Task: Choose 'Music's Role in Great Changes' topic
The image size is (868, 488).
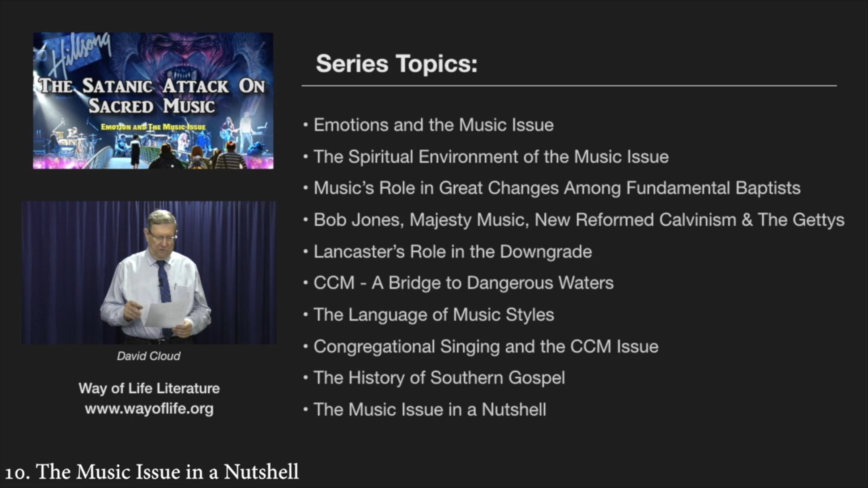Action: [x=557, y=188]
